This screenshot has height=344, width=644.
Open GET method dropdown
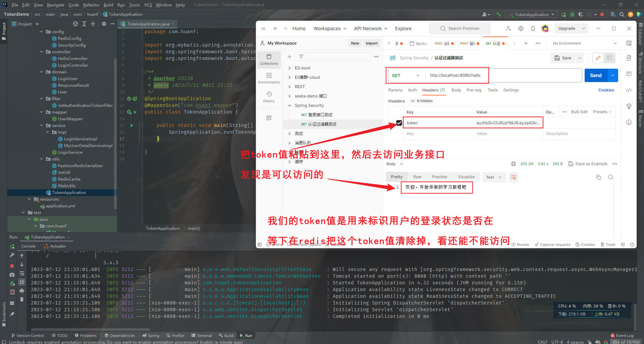[x=406, y=75]
